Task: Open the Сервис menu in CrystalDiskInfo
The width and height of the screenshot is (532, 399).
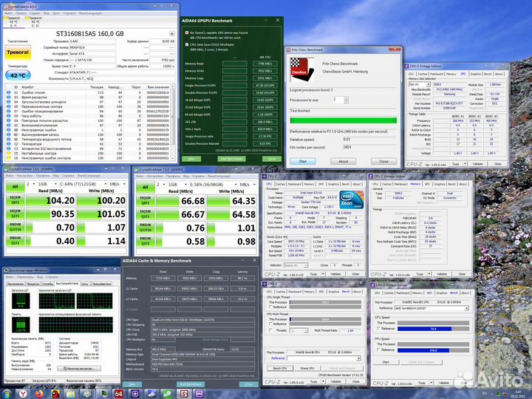Action: (x=34, y=13)
